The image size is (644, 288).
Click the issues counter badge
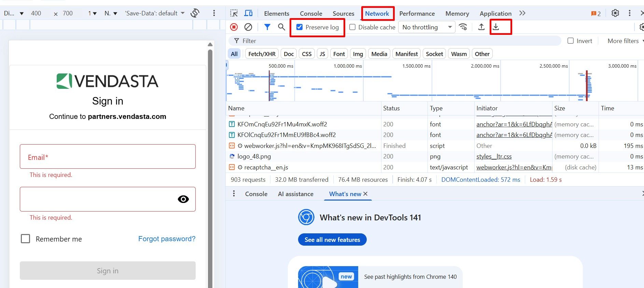596,14
